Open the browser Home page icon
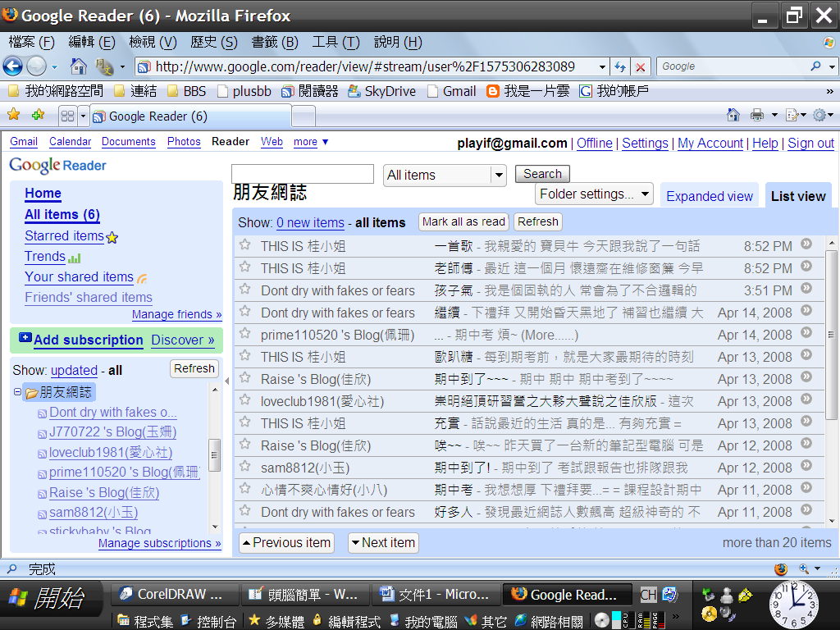 pos(78,66)
